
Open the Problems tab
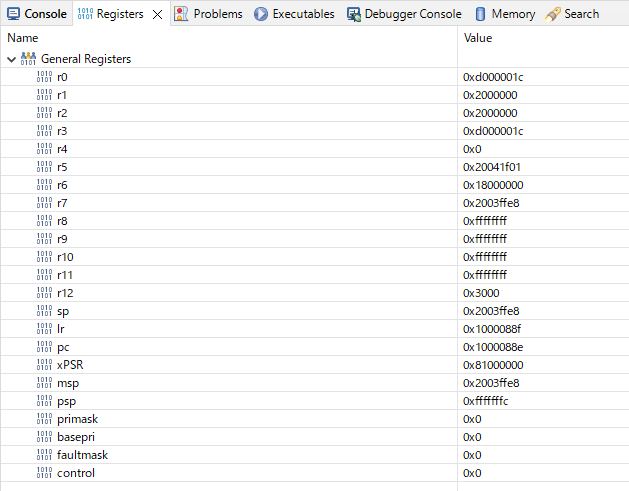[217, 14]
